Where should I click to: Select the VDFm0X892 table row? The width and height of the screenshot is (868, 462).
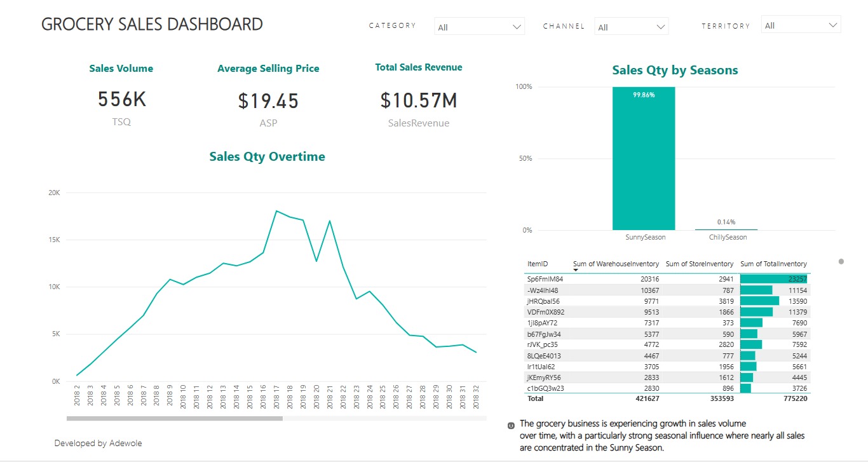click(545, 312)
